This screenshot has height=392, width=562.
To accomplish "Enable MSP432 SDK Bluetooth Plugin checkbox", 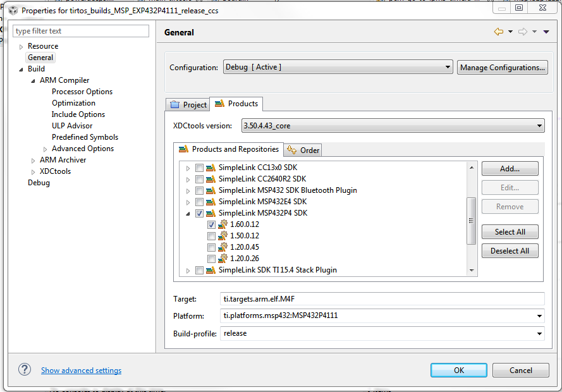I will [199, 190].
